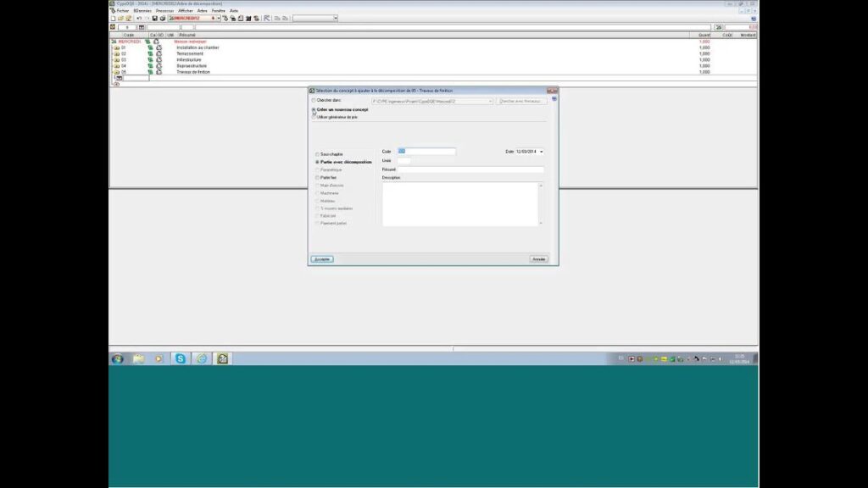
Task: Click the Undo arrow icon
Action: point(139,18)
